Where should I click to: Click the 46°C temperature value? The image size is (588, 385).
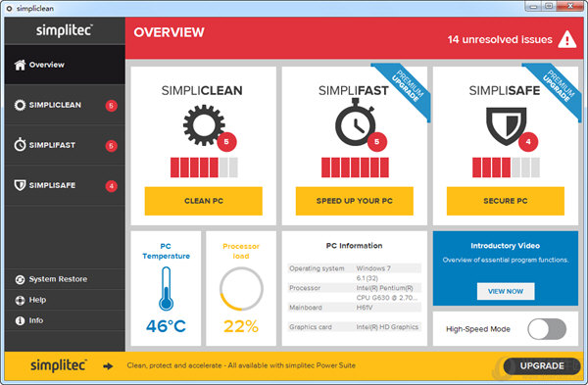[x=166, y=326]
